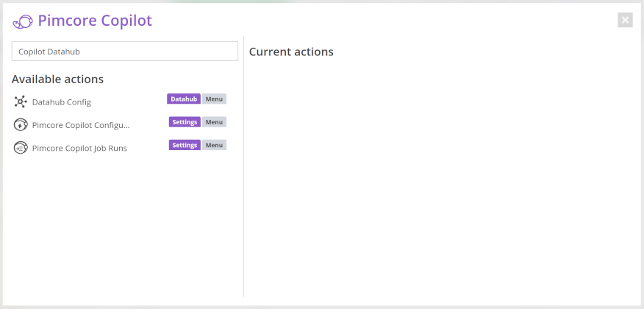Open the Datahub Config action
Viewport: 644px width, 309px height.
[x=62, y=102]
